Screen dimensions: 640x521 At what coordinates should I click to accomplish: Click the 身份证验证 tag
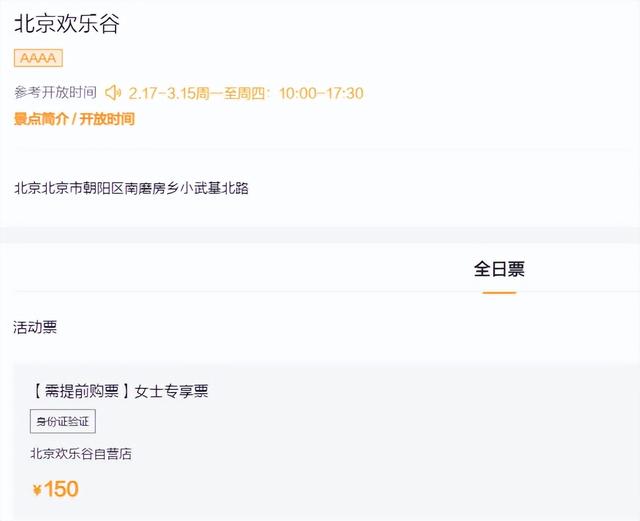(x=63, y=421)
